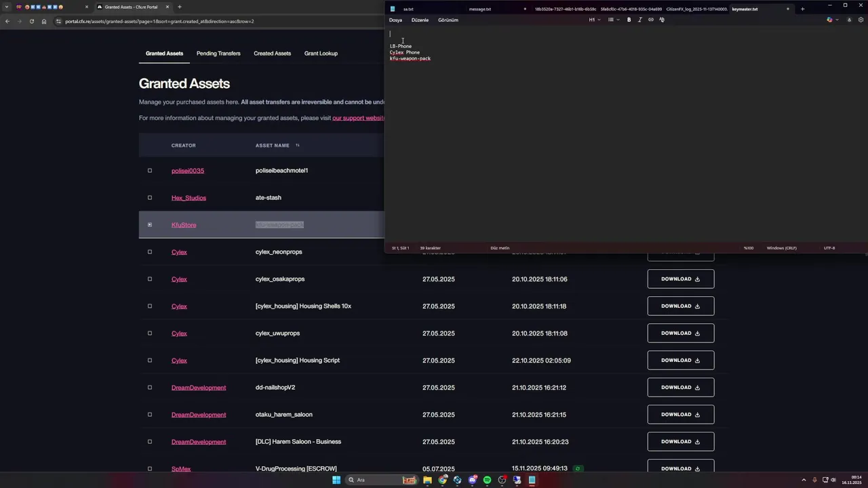Click the kfu-weapon-pack line in Notepad

(x=410, y=58)
